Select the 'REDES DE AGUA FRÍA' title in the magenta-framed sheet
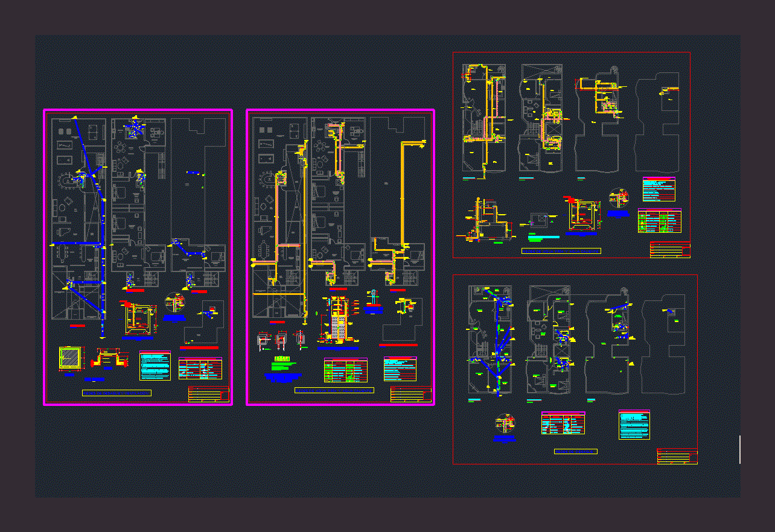The height and width of the screenshot is (532, 775). point(334,390)
